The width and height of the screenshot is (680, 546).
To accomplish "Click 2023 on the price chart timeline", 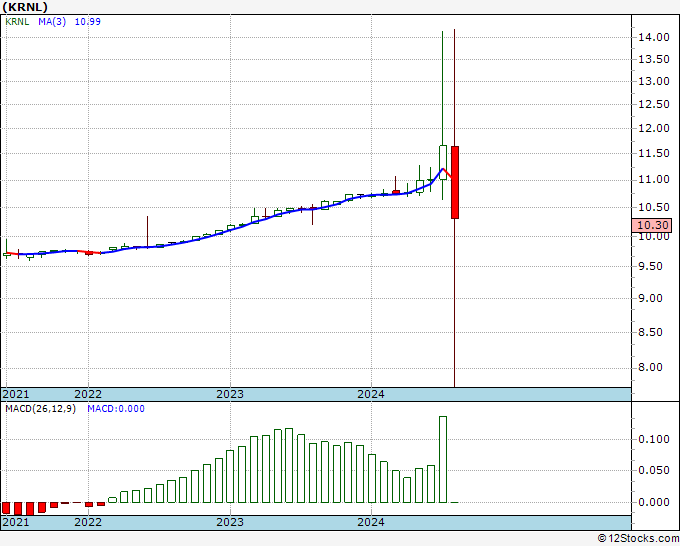I will click(230, 394).
